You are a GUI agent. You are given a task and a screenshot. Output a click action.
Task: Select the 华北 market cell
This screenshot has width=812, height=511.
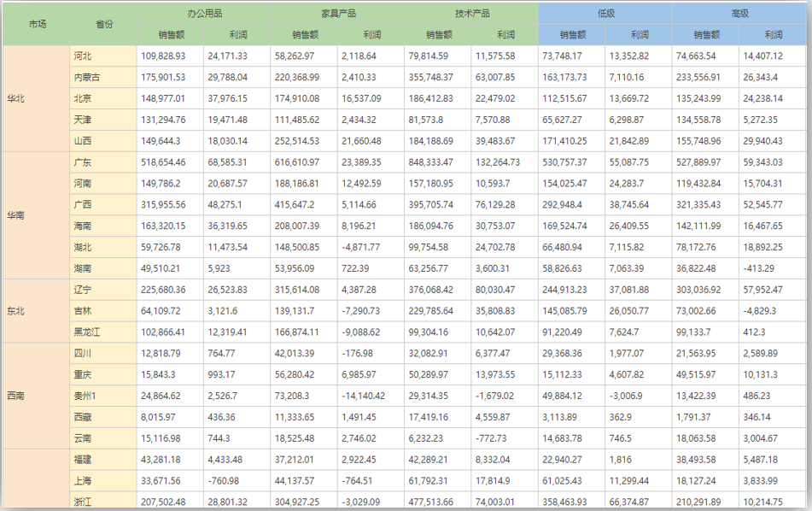[x=16, y=98]
